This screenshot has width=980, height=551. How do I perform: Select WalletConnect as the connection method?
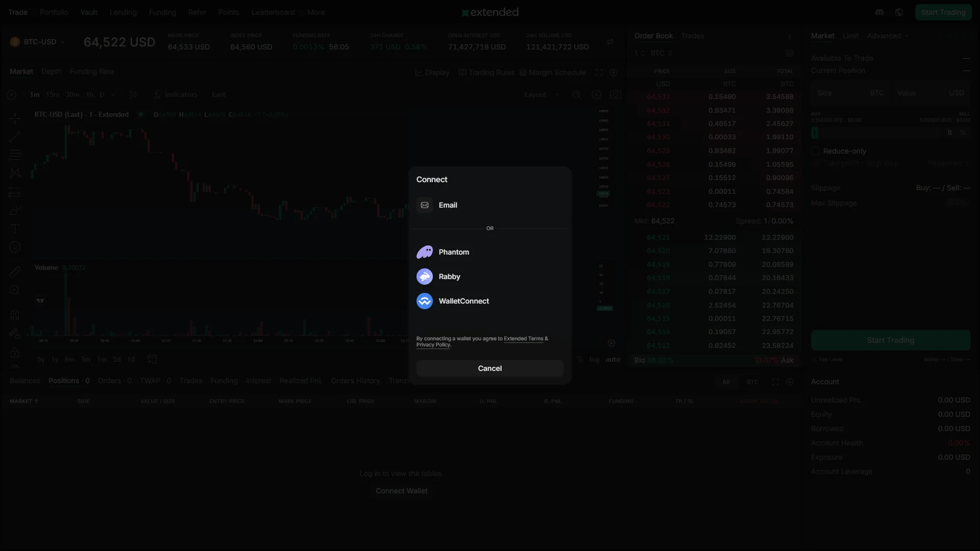(x=489, y=301)
